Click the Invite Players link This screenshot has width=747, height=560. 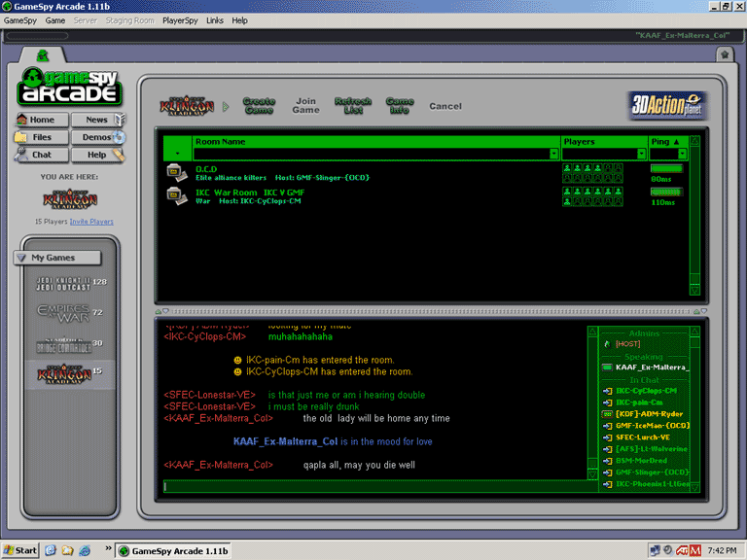[x=91, y=222]
